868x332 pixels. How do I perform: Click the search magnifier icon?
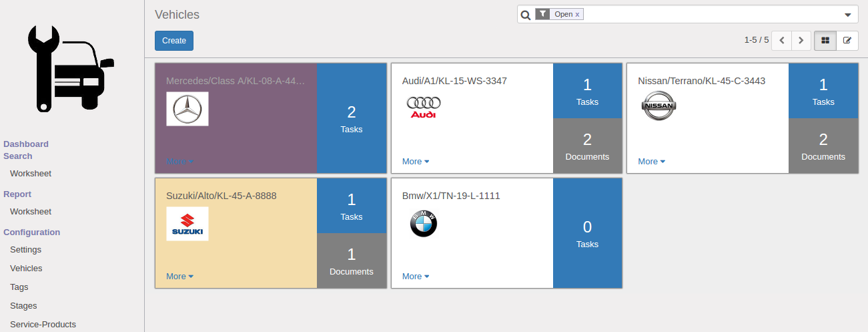pyautogui.click(x=526, y=15)
